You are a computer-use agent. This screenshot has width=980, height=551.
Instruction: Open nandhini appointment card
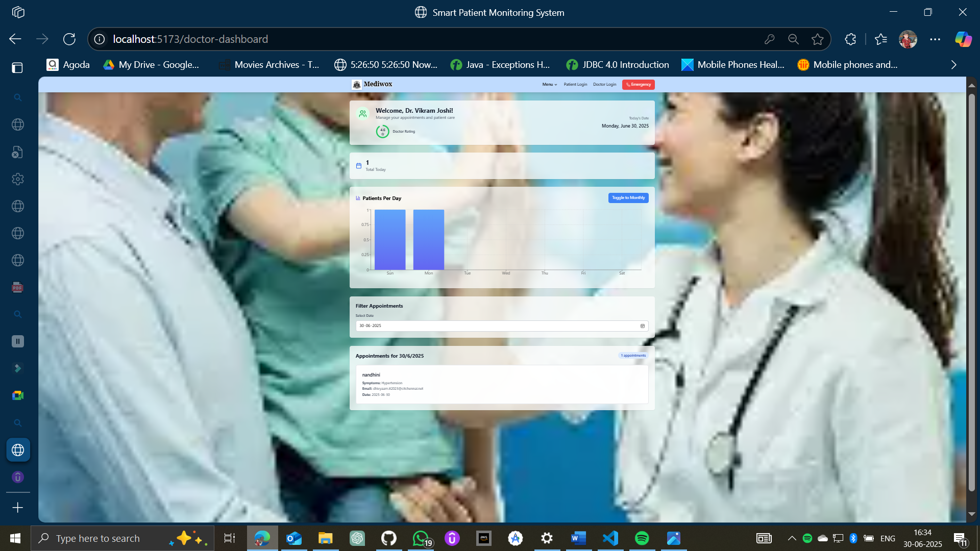(x=502, y=385)
